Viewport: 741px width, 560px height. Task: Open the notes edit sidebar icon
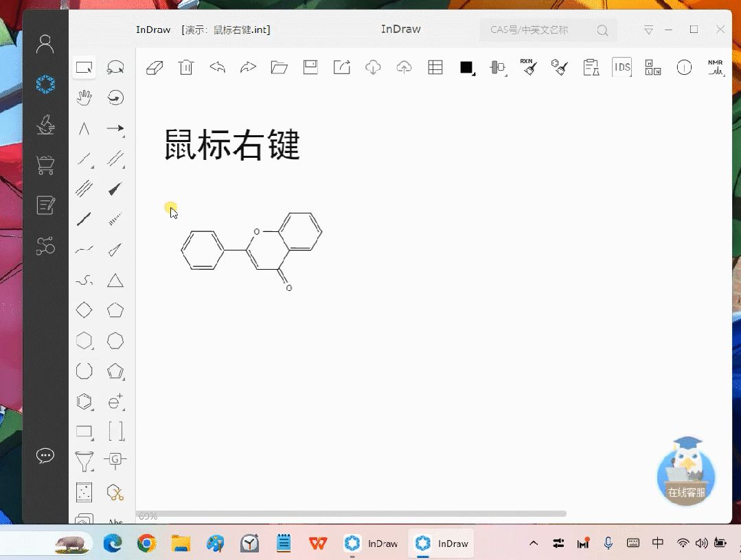click(45, 205)
